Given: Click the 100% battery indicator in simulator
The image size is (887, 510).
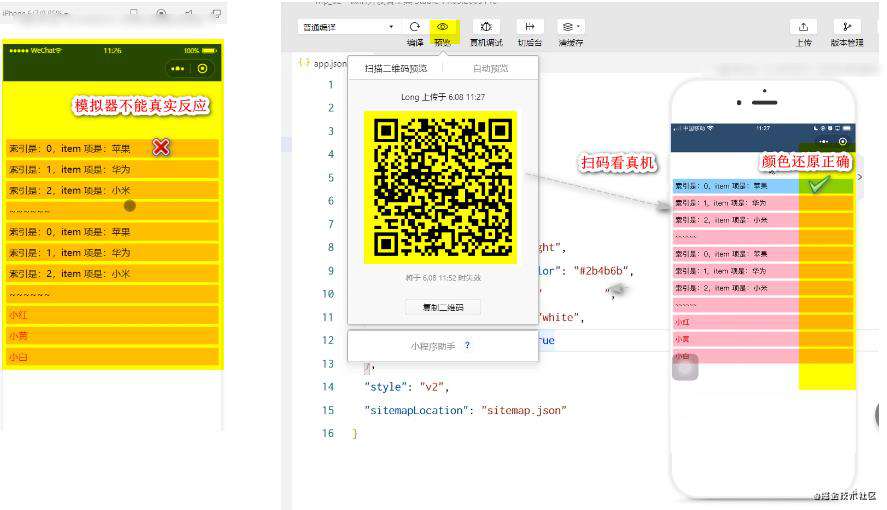Looking at the screenshot, I should coord(200,50).
